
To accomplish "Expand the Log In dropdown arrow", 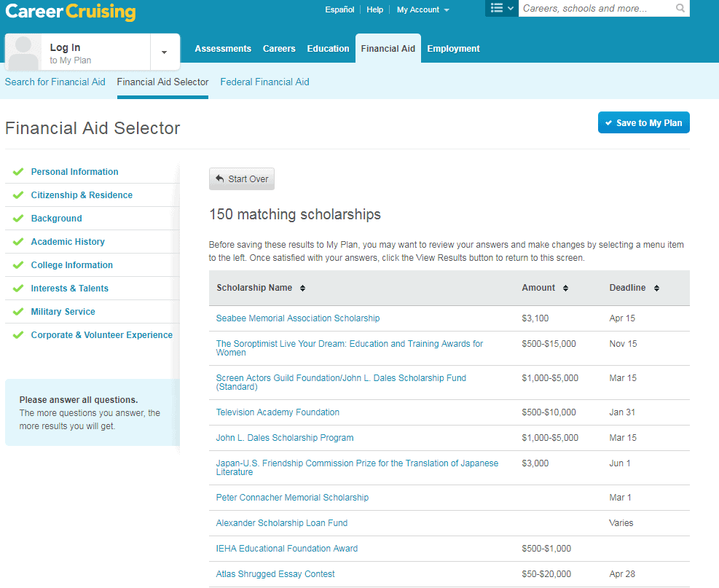I will pyautogui.click(x=164, y=52).
